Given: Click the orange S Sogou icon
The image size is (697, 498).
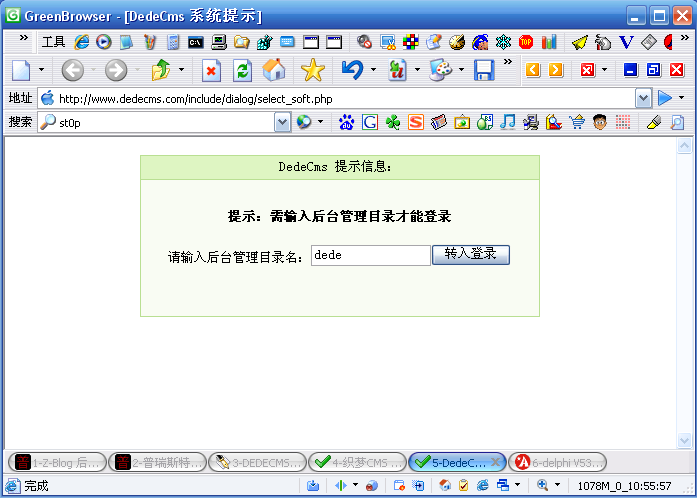Looking at the screenshot, I should (416, 122).
